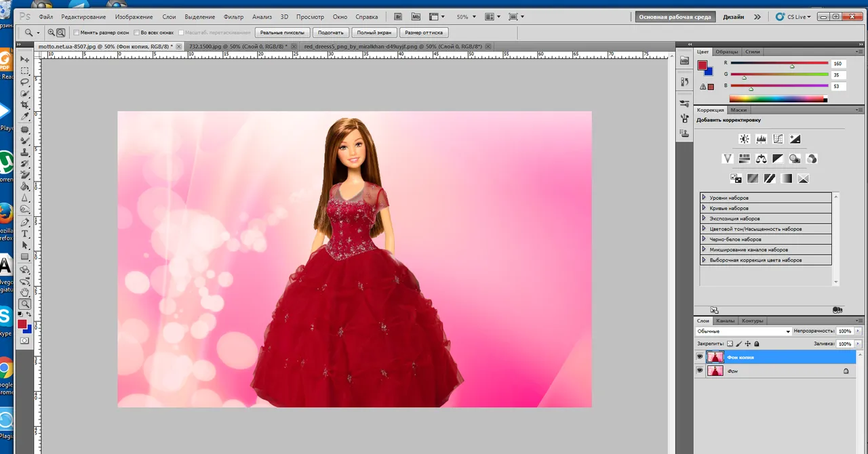Screen dimensions: 868x454
Task: Hide the 'Фон' layer
Action: click(699, 371)
